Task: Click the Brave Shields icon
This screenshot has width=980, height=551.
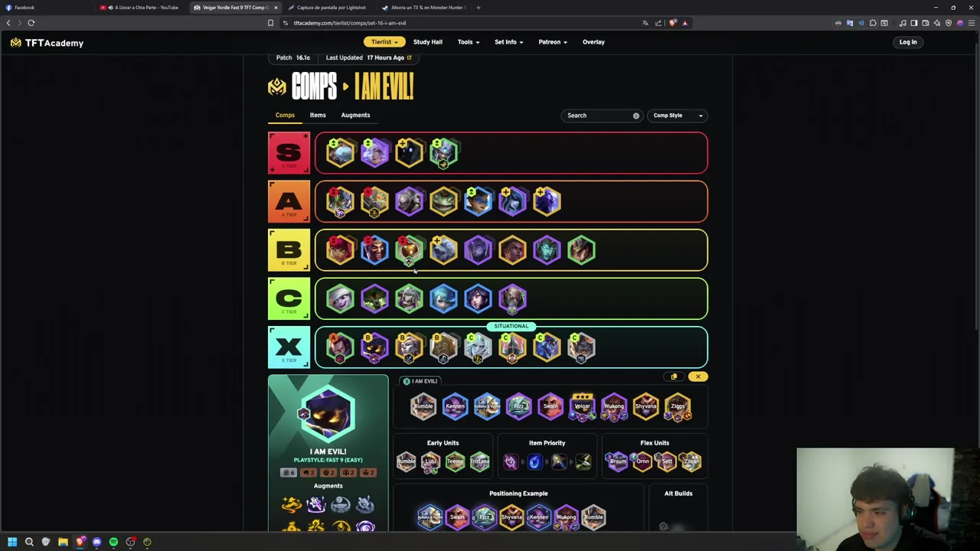Action: tap(673, 23)
